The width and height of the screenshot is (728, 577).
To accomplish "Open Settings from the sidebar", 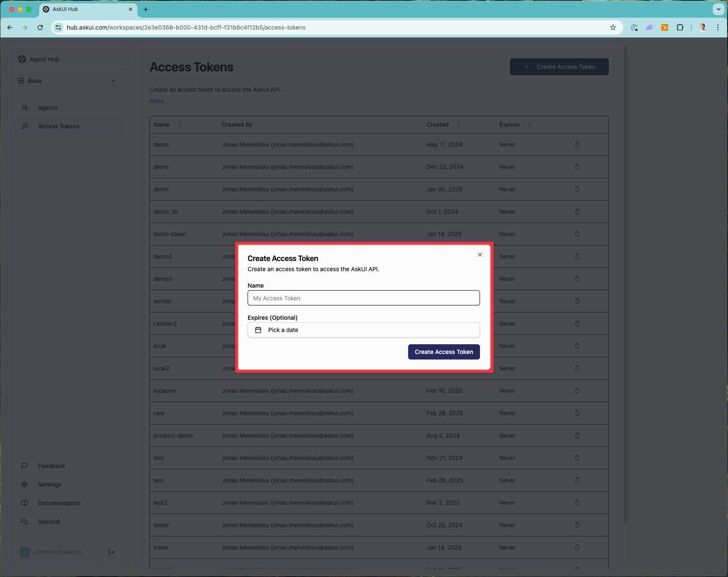I will (68, 484).
